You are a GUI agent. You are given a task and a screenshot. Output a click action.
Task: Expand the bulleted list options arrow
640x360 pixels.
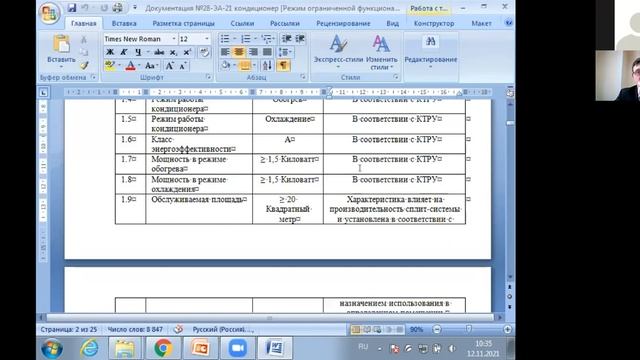[234, 39]
